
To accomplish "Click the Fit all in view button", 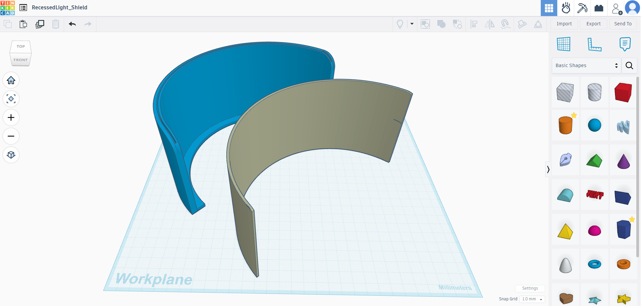I will (x=11, y=99).
